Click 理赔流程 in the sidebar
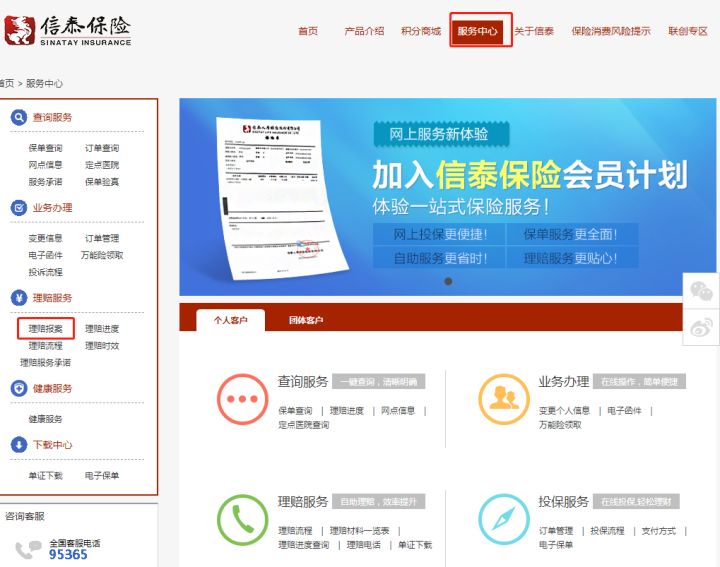Image resolution: width=720 pixels, height=567 pixels. click(x=45, y=346)
